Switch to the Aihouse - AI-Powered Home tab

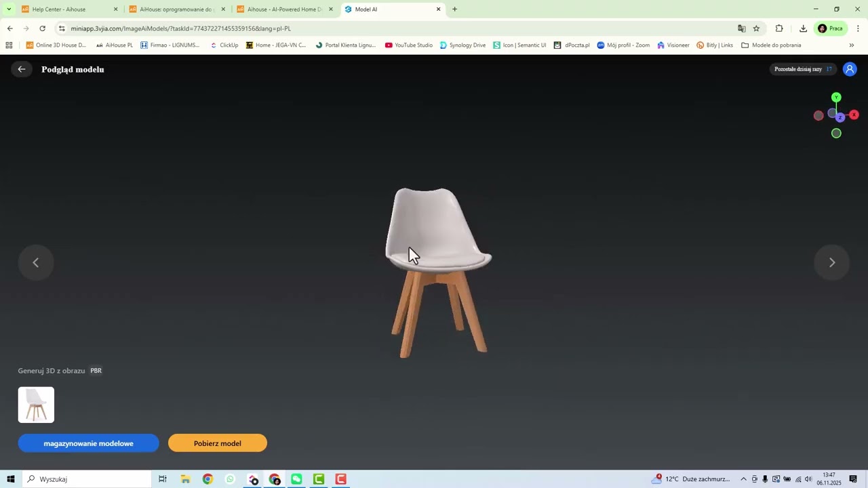[x=283, y=9]
